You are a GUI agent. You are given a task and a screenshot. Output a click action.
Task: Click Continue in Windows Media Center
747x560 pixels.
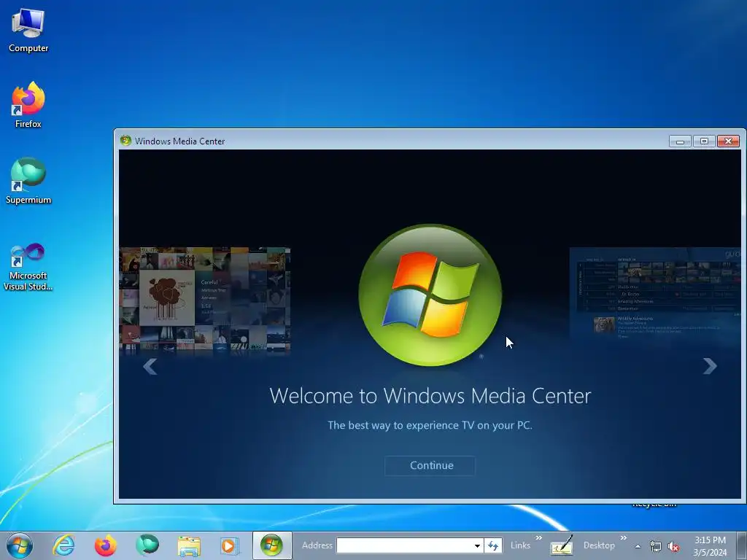(x=430, y=465)
